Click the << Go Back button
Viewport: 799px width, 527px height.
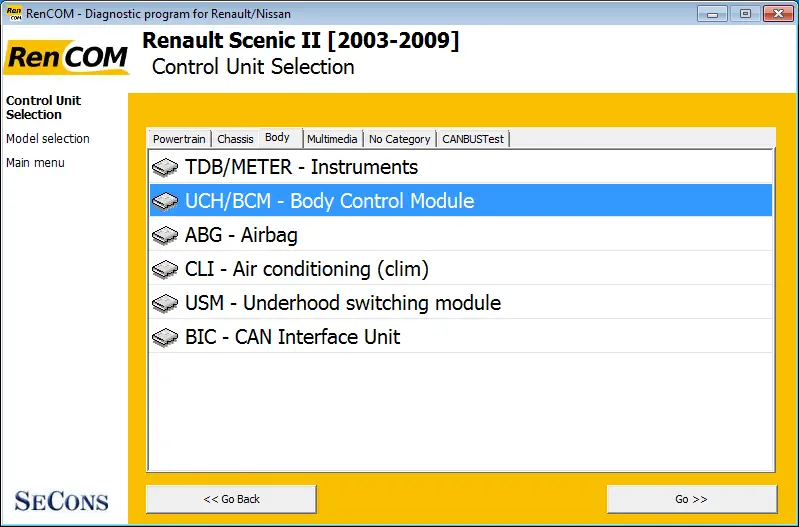[231, 499]
